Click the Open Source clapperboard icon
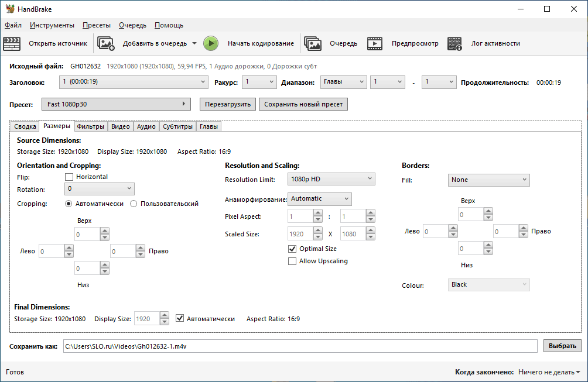This screenshot has width=588, height=382. (x=12, y=43)
